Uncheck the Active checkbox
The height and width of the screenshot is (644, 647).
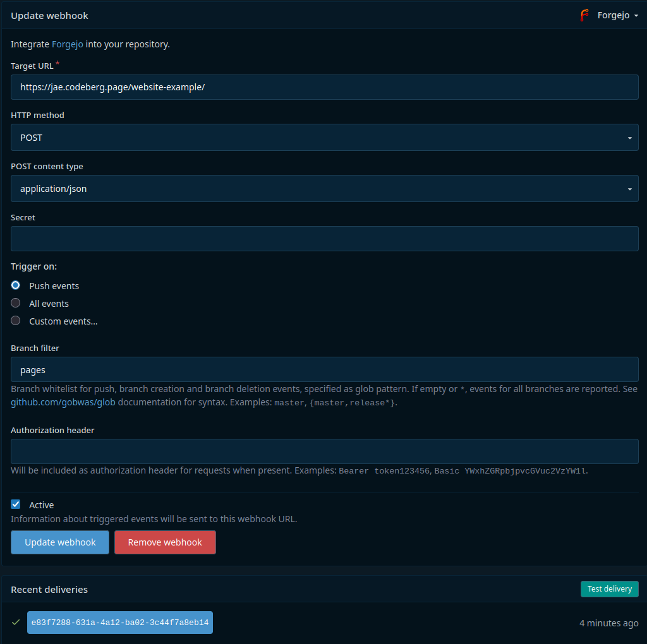(x=15, y=504)
